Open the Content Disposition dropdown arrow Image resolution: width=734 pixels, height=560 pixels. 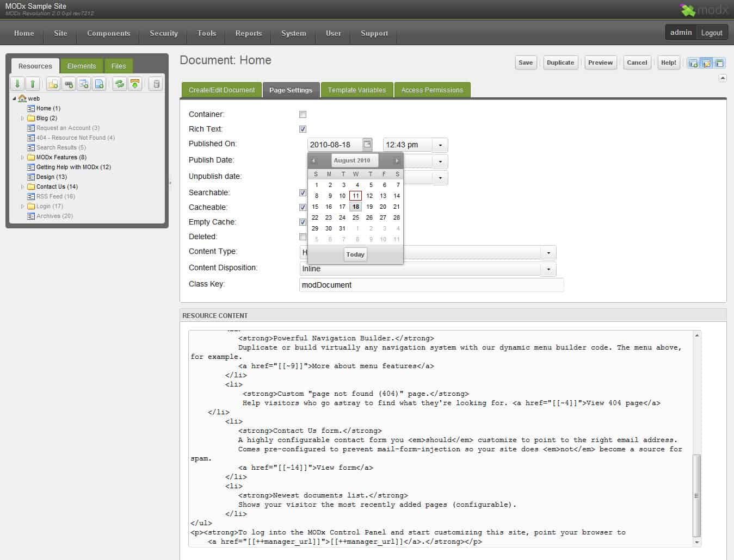(x=548, y=269)
